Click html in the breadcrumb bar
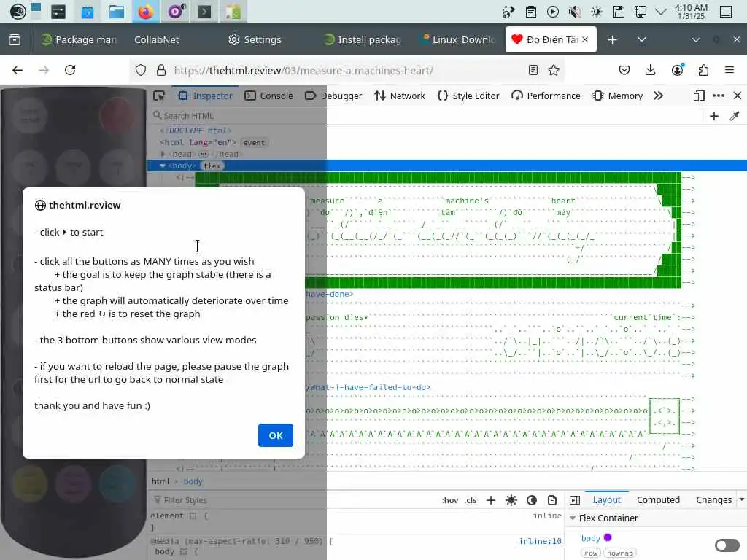Image resolution: width=747 pixels, height=560 pixels. pos(160,481)
